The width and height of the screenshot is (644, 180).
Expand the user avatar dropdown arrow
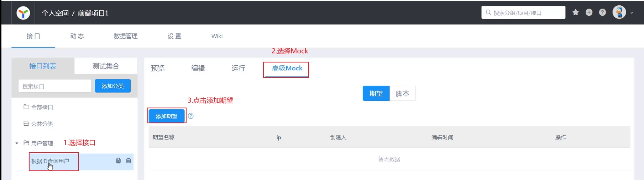(x=632, y=13)
